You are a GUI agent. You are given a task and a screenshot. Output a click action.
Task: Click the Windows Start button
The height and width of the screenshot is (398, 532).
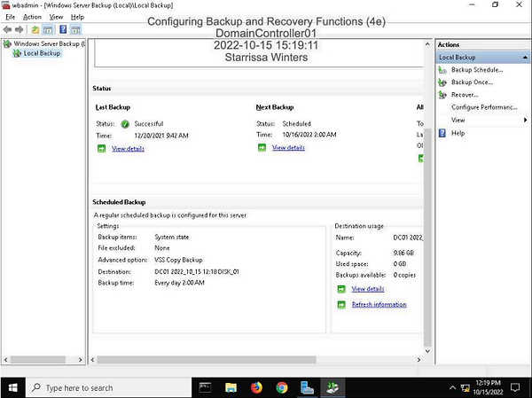tap(13, 387)
